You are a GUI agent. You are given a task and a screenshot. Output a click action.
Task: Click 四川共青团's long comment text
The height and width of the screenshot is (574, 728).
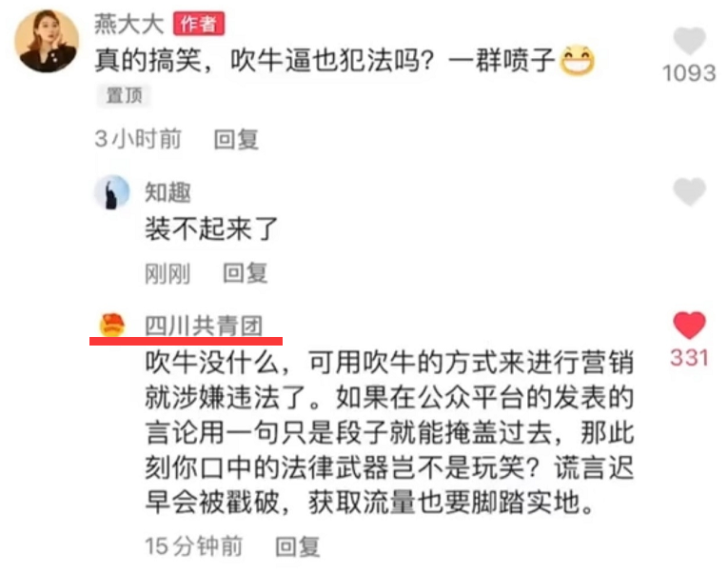coord(389,432)
